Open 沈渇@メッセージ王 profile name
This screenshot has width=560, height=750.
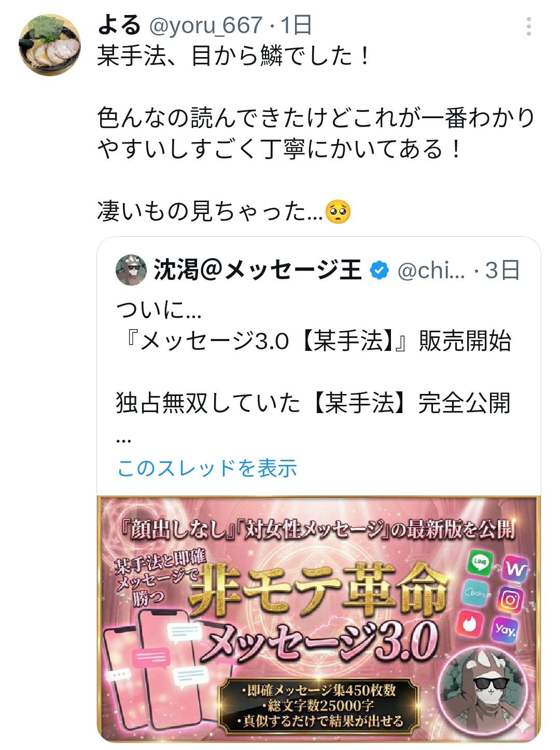[257, 270]
